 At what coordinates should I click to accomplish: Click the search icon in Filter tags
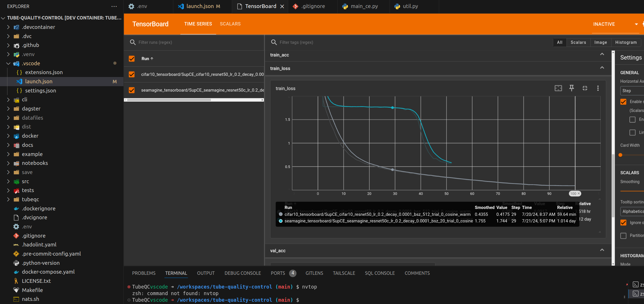coord(274,42)
